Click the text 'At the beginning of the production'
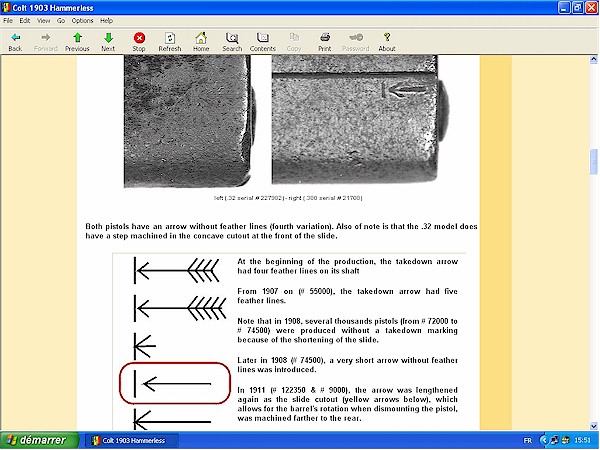600x450 pixels. click(x=347, y=266)
